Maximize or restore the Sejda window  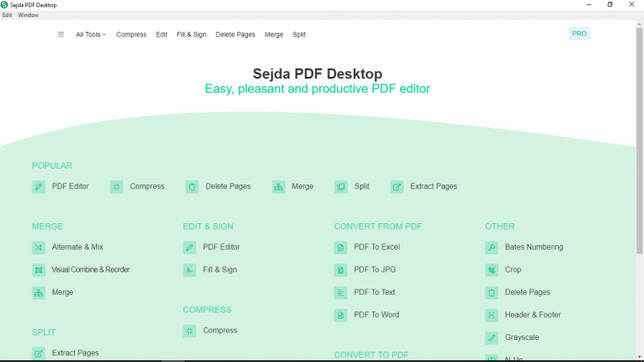point(610,5)
